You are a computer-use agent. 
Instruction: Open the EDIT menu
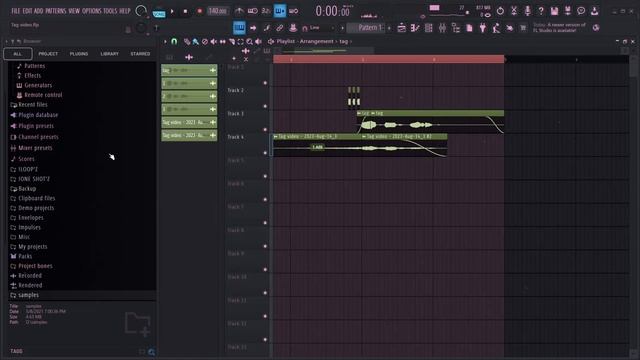click(x=27, y=11)
